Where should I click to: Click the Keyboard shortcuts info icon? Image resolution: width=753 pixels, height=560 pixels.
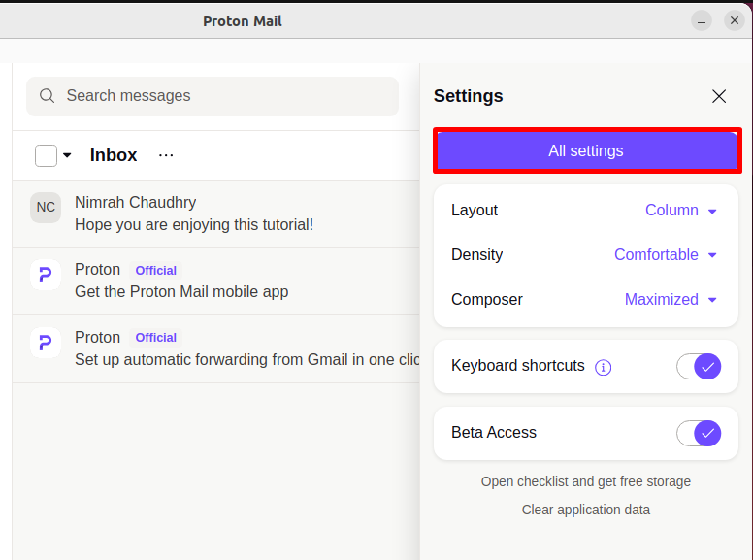(x=603, y=367)
